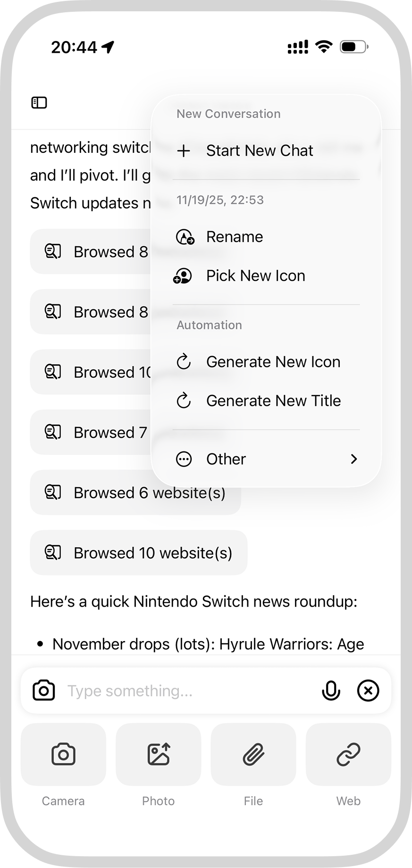Click the plus button beside Start New Chat
412x868 pixels.
pos(183,150)
